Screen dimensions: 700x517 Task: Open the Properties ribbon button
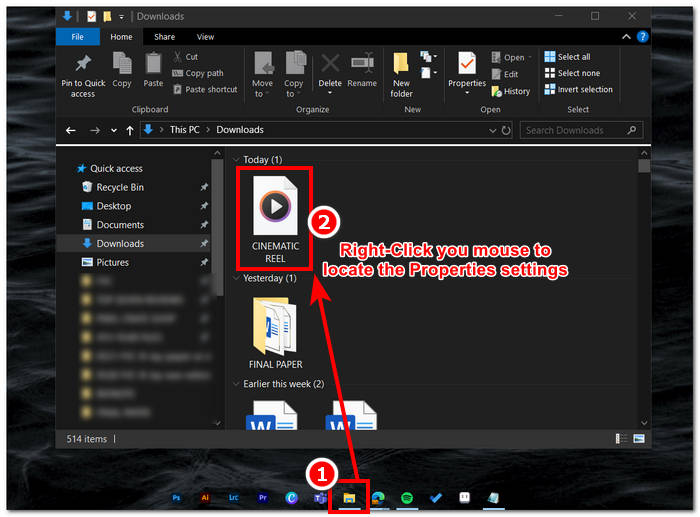pyautogui.click(x=467, y=73)
